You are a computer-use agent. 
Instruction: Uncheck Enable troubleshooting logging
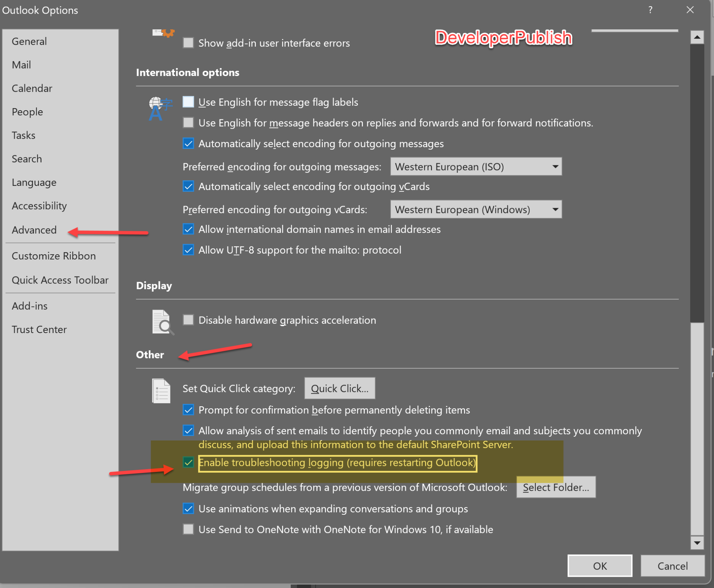click(x=188, y=463)
